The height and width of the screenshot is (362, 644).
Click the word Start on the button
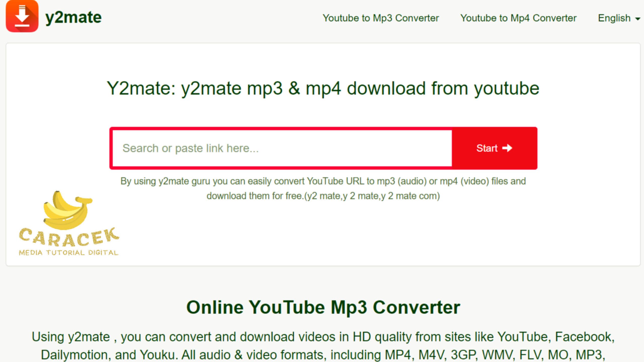487,148
